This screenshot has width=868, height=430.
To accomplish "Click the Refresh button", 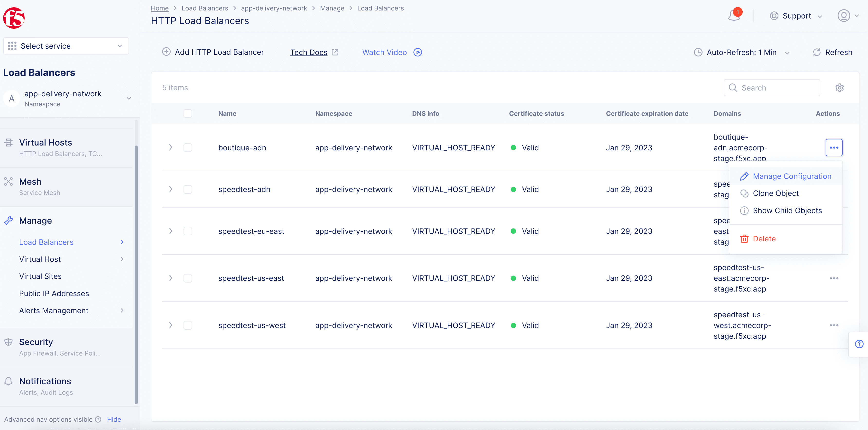I will tap(832, 52).
